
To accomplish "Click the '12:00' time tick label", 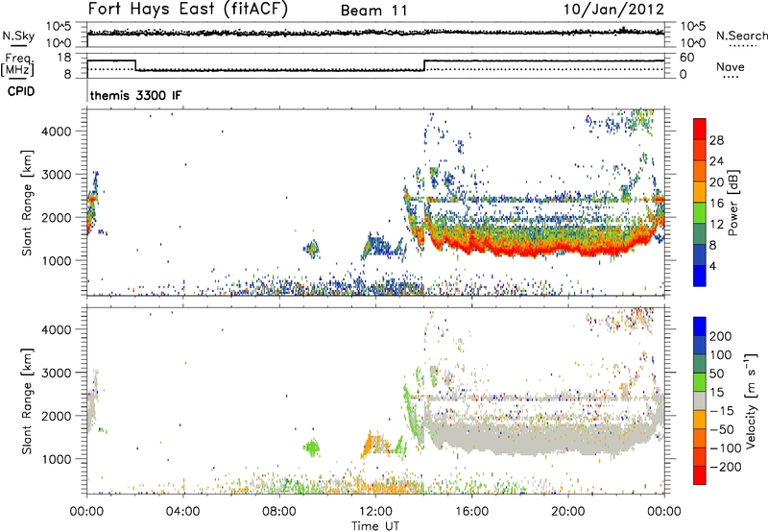I will pos(375,512).
